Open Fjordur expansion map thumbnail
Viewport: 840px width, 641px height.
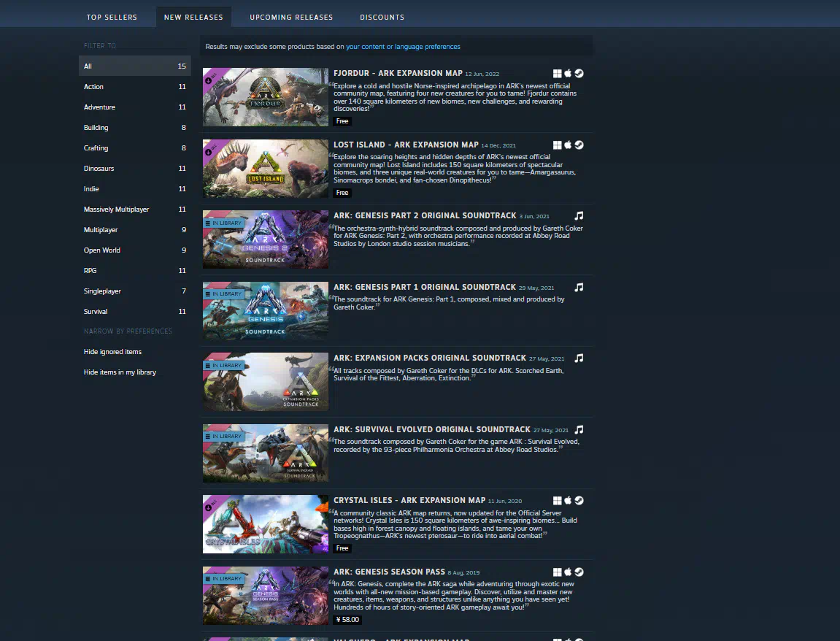click(265, 97)
